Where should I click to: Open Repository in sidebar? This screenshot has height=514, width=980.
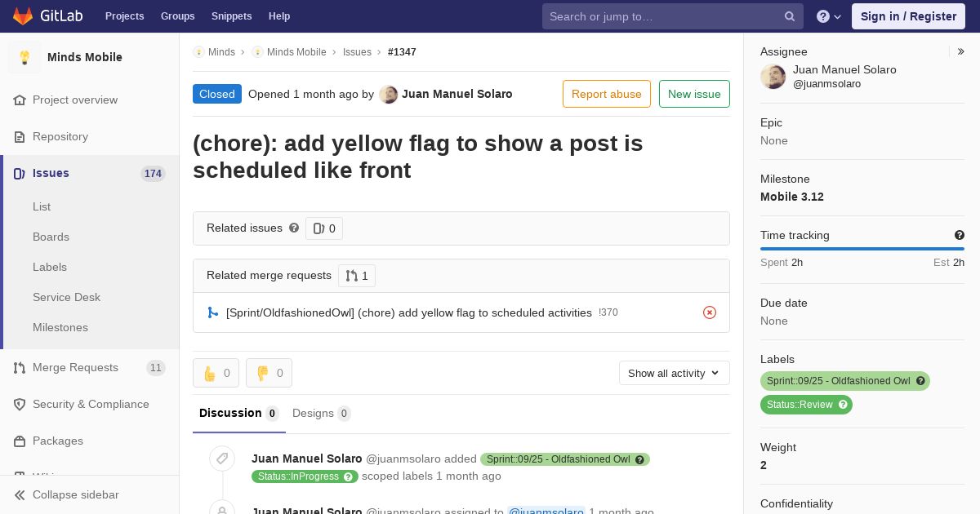tap(60, 136)
